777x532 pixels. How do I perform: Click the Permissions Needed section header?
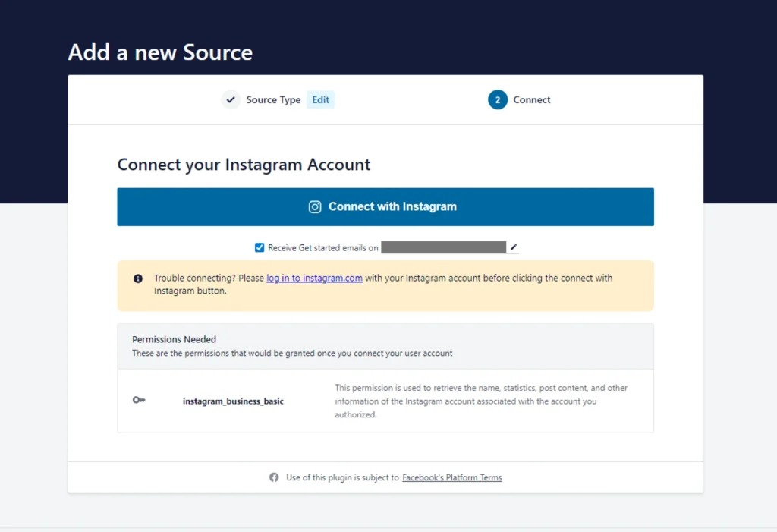coord(175,340)
